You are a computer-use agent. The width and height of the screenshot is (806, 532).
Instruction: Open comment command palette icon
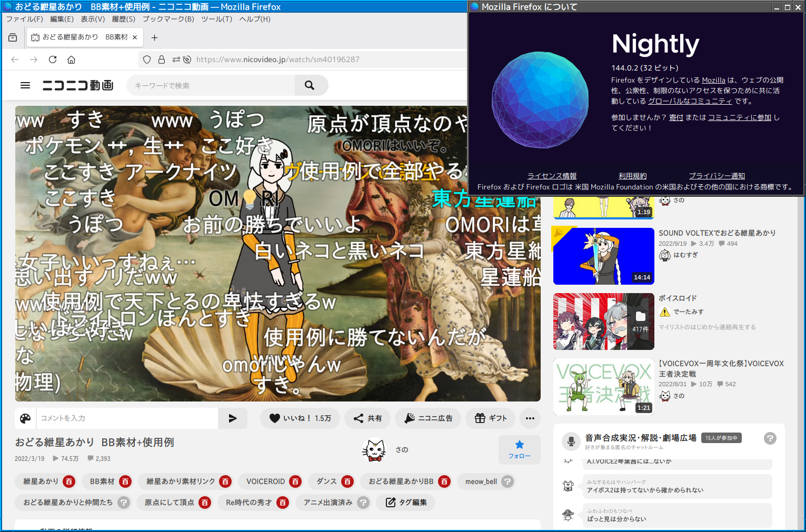(25, 418)
